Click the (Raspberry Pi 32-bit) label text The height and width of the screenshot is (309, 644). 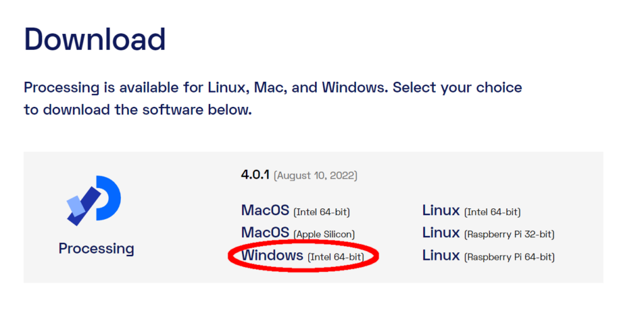[509, 234]
